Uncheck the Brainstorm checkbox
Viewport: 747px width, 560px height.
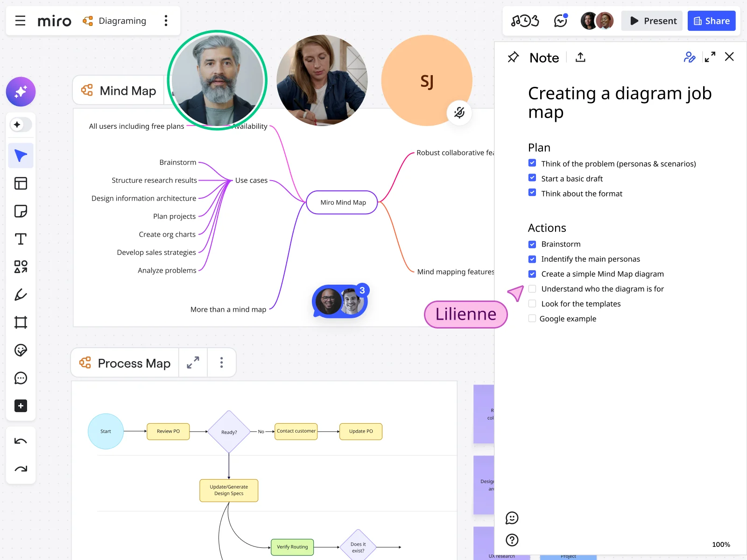click(x=532, y=244)
